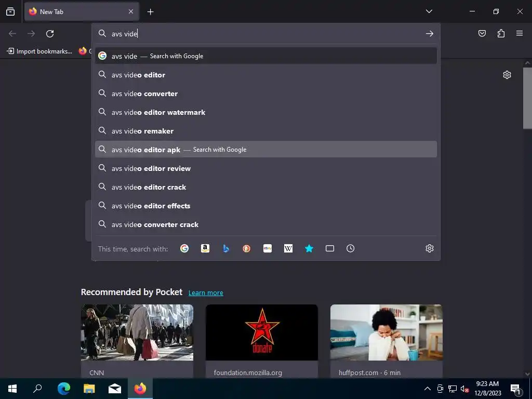Image resolution: width=532 pixels, height=399 pixels.
Task: Choose the 'avs video converter crack' suggestion
Action: point(266,224)
